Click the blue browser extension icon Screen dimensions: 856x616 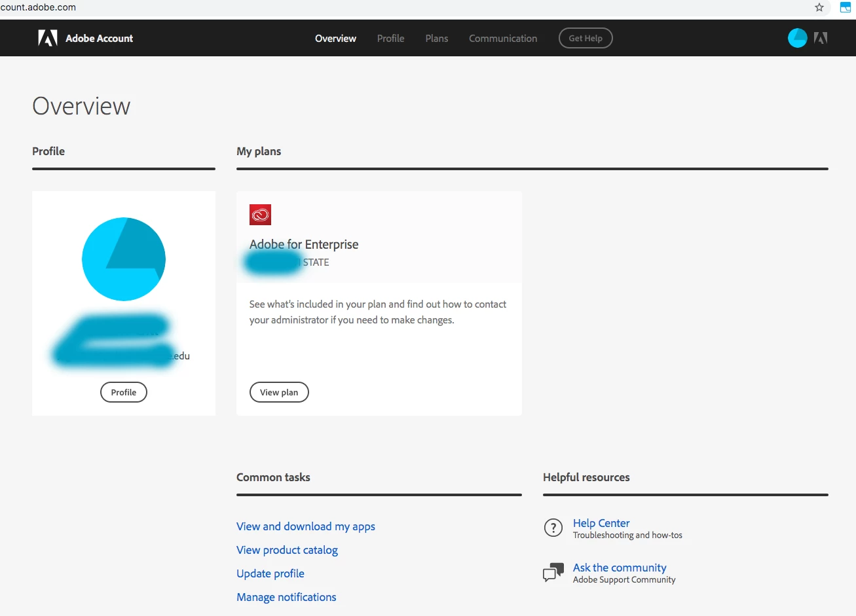(x=846, y=7)
